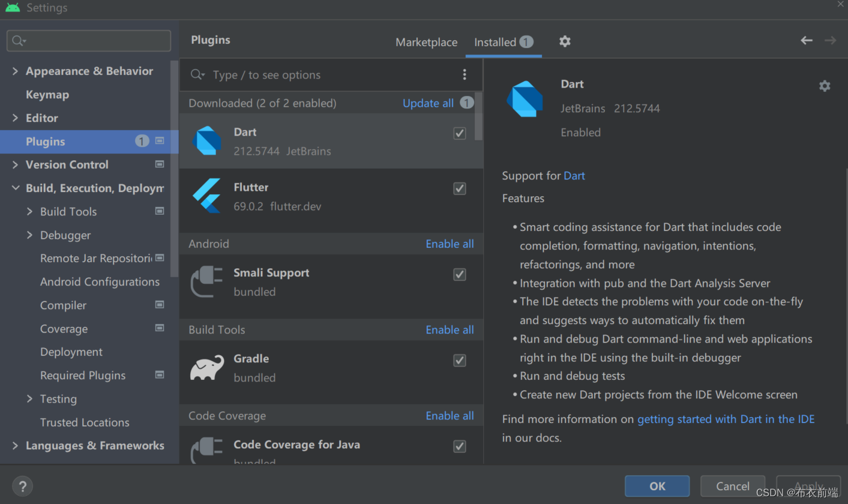This screenshot has height=504, width=848.
Task: Click Update all for downloaded plugins
Action: tap(428, 103)
